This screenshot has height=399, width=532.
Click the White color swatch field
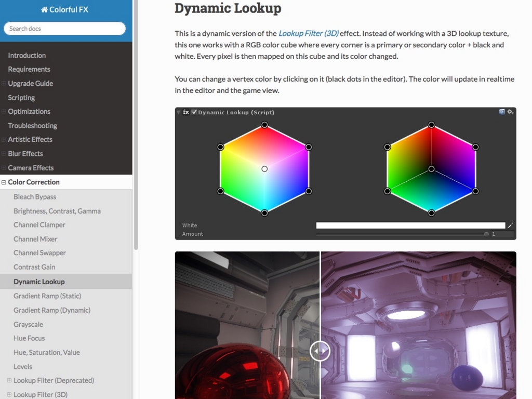click(x=410, y=225)
